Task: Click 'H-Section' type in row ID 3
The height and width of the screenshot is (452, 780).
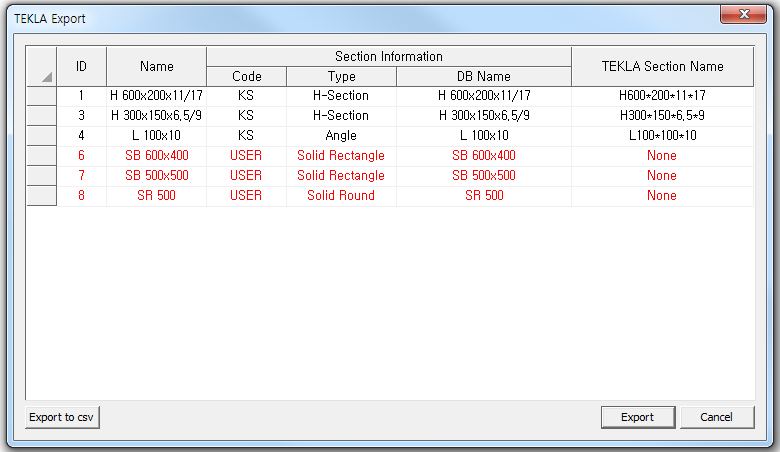Action: coord(341,116)
